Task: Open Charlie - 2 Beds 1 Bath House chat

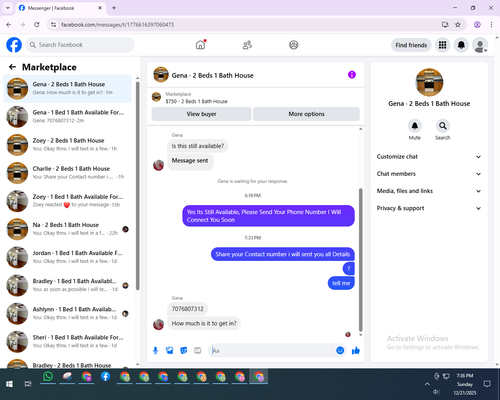Action: (x=67, y=173)
